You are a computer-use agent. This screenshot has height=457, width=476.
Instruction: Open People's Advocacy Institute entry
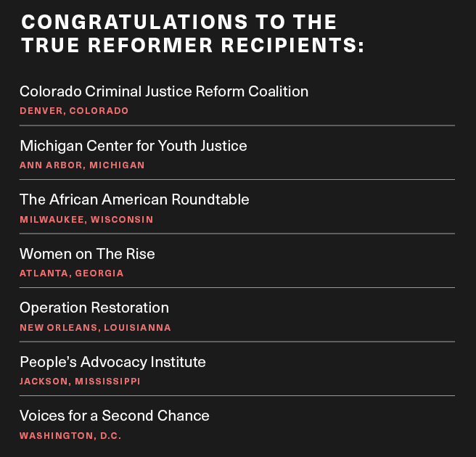point(112,362)
